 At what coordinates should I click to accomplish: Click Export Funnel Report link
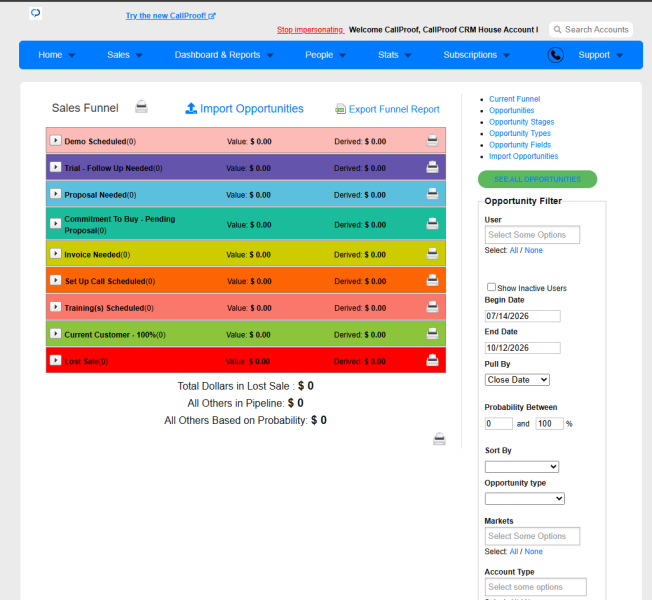coord(394,109)
